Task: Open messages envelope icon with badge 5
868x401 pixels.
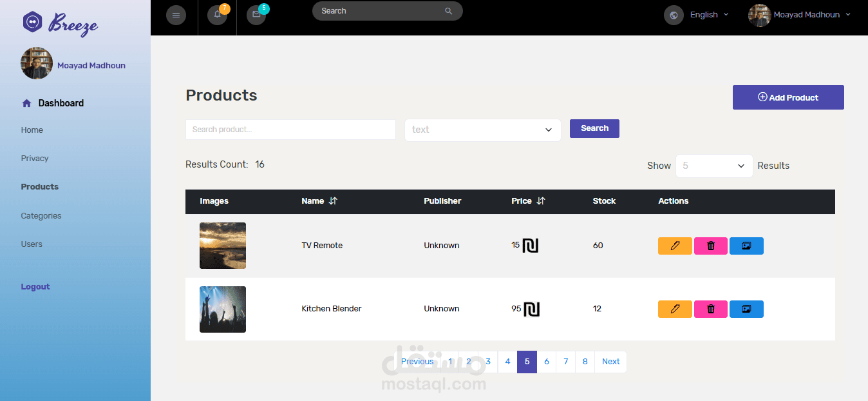Action: (256, 15)
